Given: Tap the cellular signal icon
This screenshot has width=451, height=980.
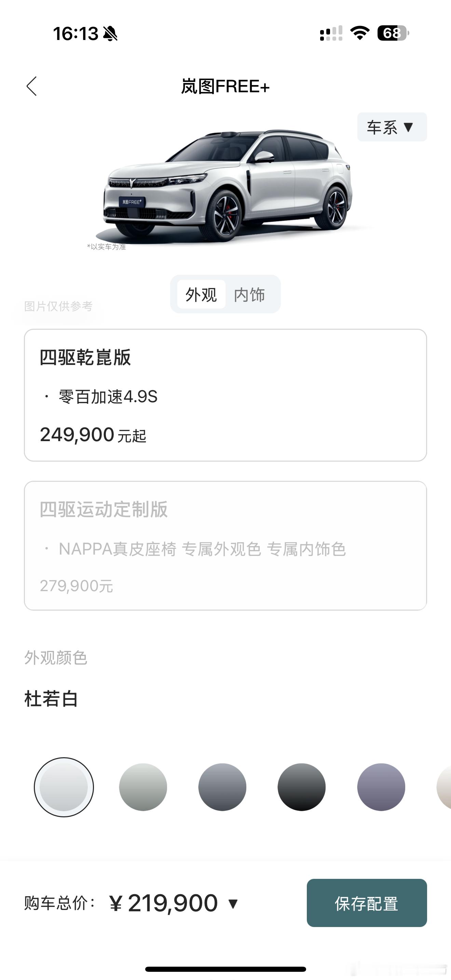Looking at the screenshot, I should (331, 33).
